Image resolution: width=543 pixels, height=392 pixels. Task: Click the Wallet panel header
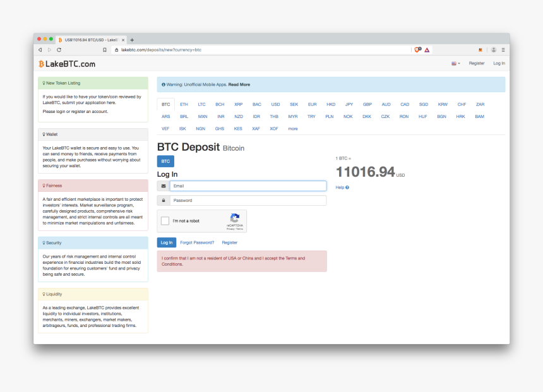click(93, 134)
